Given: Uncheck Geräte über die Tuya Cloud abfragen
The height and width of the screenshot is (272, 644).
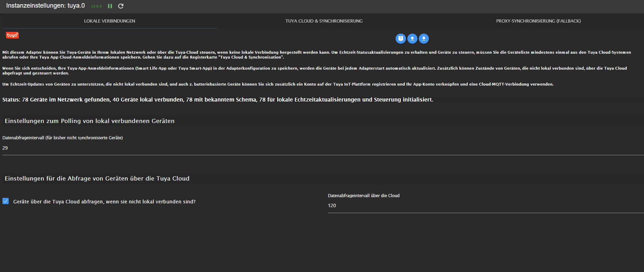Looking at the screenshot, I should coord(6,201).
